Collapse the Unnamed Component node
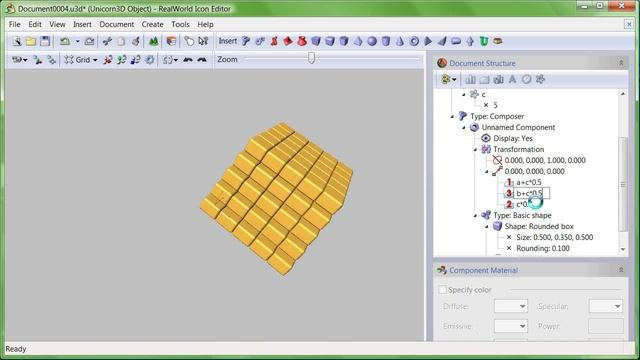The height and width of the screenshot is (360, 640). [x=464, y=128]
